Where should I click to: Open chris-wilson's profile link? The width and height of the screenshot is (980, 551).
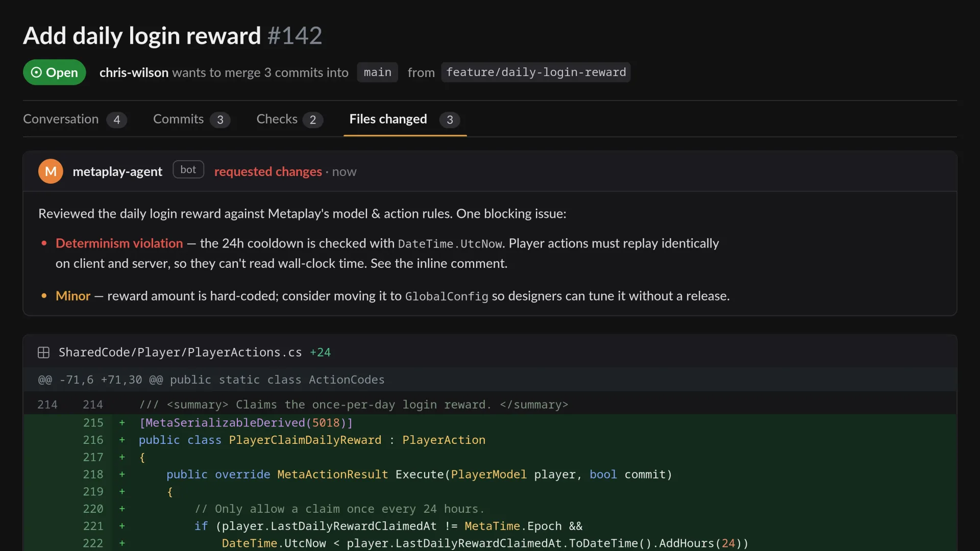pyautogui.click(x=134, y=72)
